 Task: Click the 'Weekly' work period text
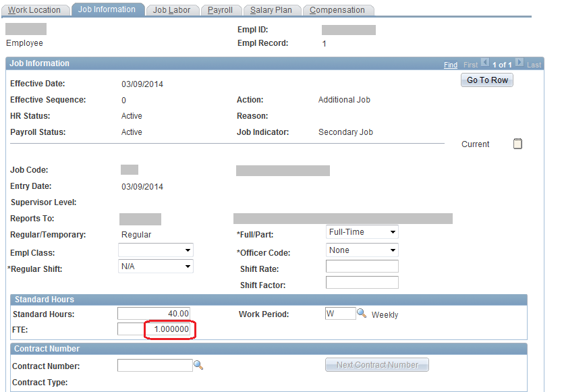click(385, 315)
